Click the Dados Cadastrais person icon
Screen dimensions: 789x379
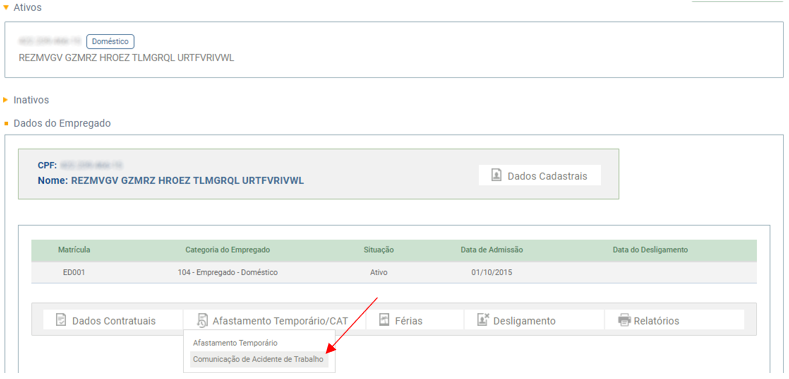point(496,176)
